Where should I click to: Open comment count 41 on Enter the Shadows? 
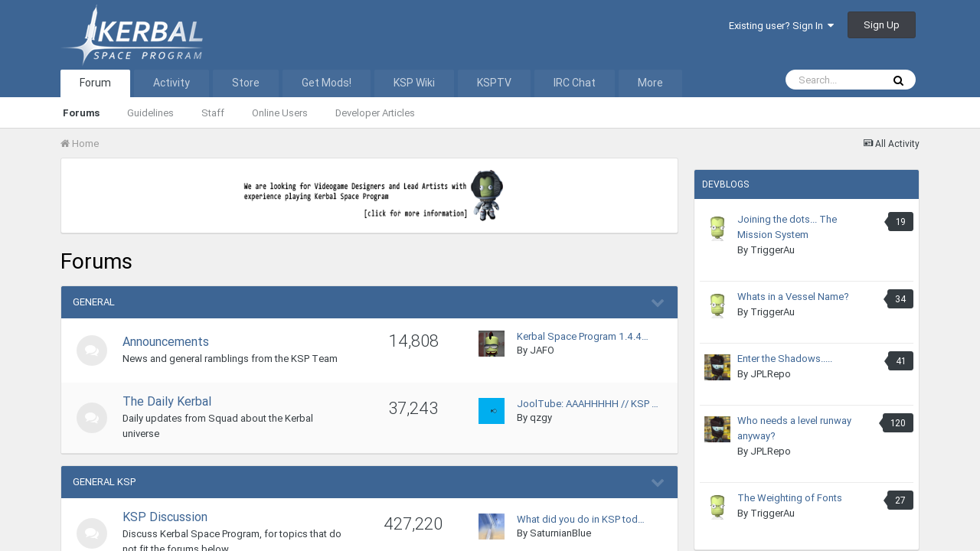pyautogui.click(x=900, y=361)
